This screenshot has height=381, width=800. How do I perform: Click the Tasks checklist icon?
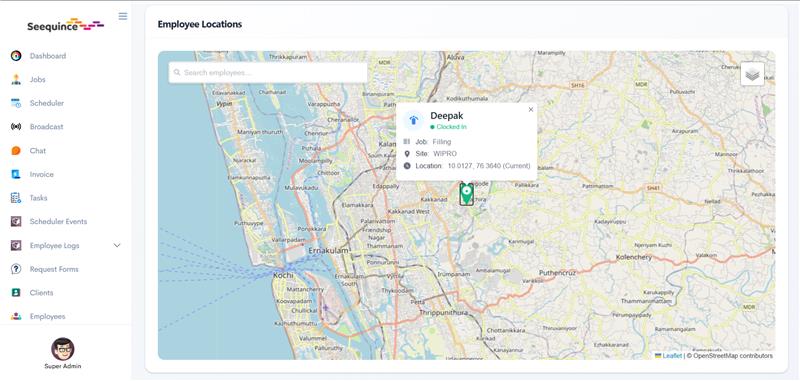pyautogui.click(x=16, y=198)
